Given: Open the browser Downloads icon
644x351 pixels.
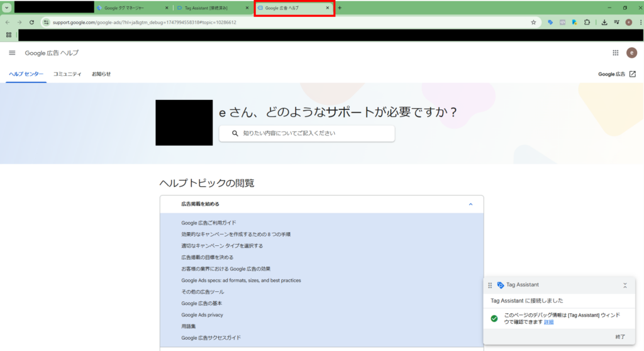Looking at the screenshot, I should coord(604,22).
